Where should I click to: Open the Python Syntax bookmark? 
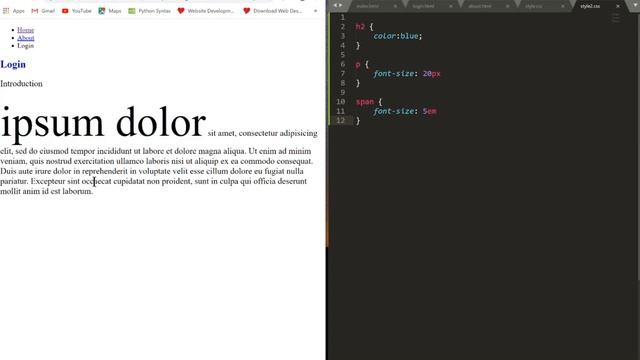(x=149, y=11)
